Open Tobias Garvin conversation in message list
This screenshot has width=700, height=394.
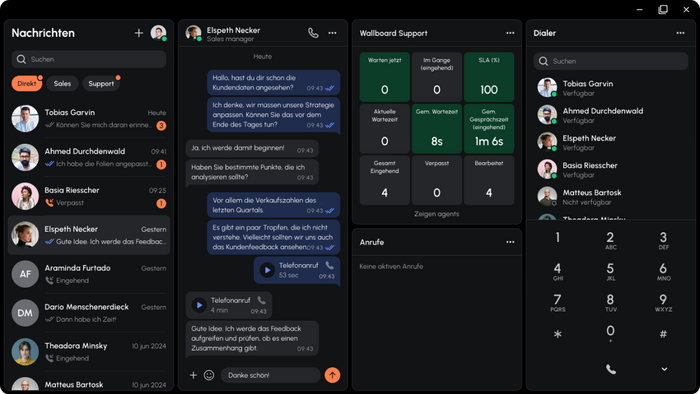pos(89,119)
